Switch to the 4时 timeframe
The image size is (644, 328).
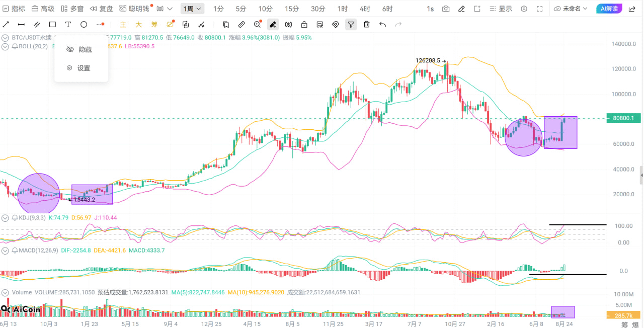tap(365, 9)
